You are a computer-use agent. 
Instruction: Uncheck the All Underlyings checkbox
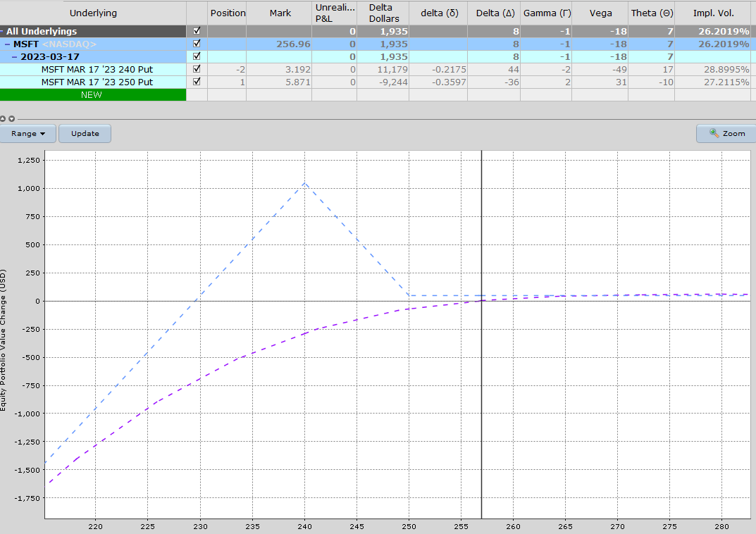[197, 30]
